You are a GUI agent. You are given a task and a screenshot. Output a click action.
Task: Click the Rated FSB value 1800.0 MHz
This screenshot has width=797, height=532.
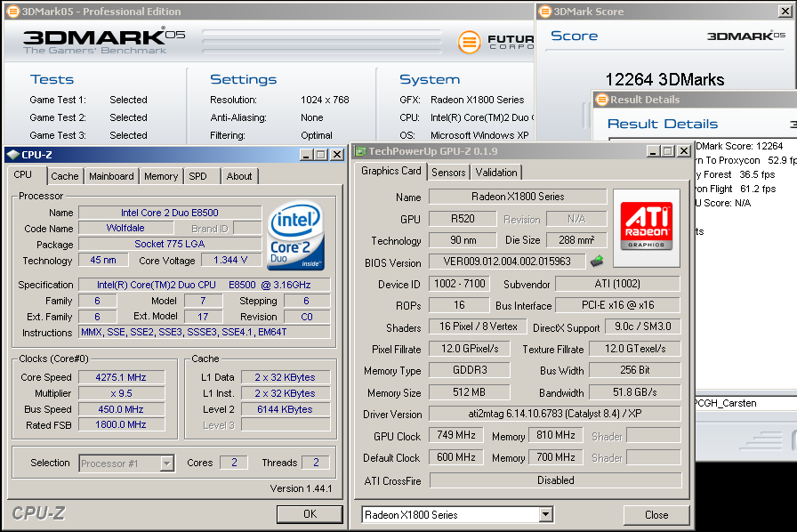pyautogui.click(x=122, y=424)
